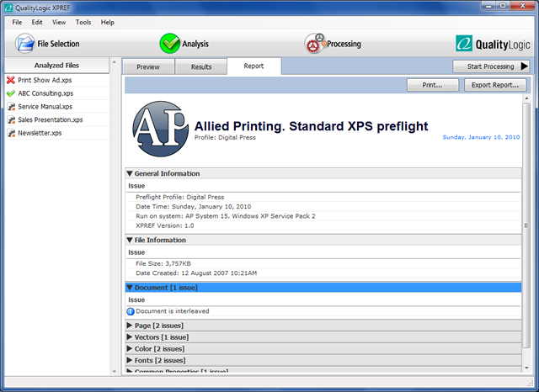Viewport: 539px width, 392px height.
Task: Select the Report tab
Action: pyautogui.click(x=254, y=66)
